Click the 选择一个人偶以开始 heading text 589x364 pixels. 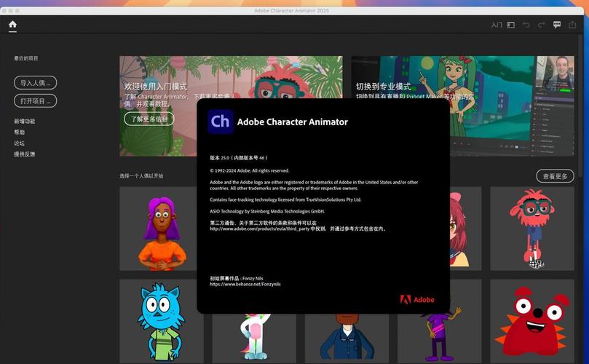(x=141, y=175)
